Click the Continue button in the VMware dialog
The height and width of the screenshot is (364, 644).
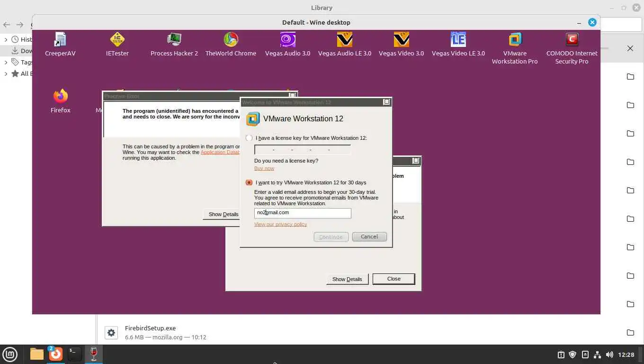click(331, 237)
